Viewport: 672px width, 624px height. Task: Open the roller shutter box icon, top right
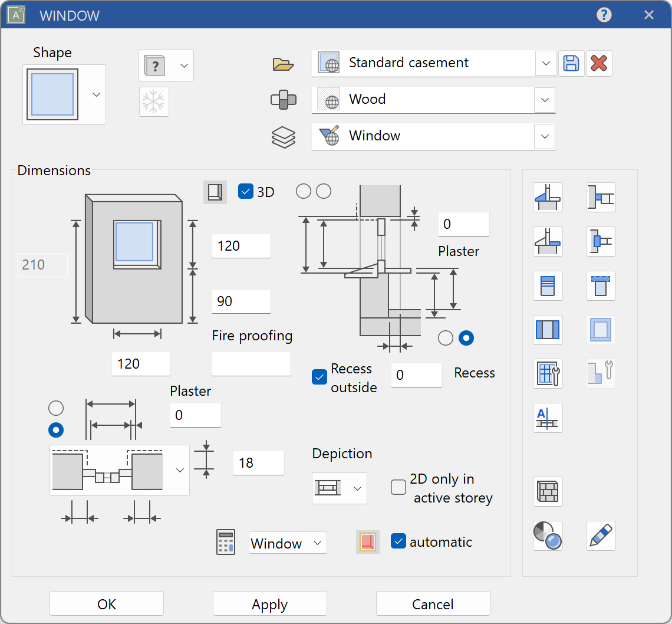pyautogui.click(x=601, y=197)
